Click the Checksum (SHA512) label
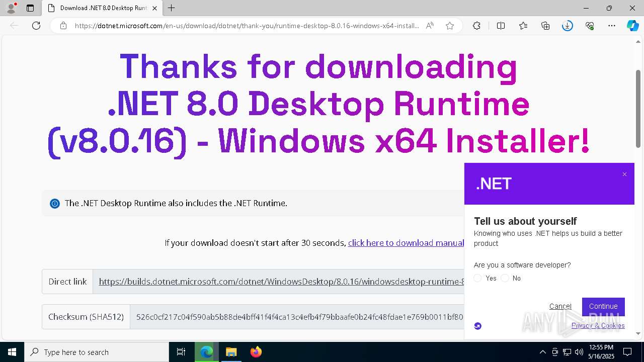This screenshot has height=362, width=644. (x=86, y=317)
